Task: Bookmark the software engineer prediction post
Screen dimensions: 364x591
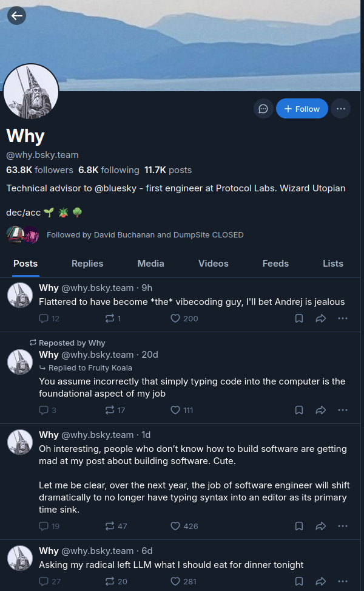Action: click(x=299, y=526)
